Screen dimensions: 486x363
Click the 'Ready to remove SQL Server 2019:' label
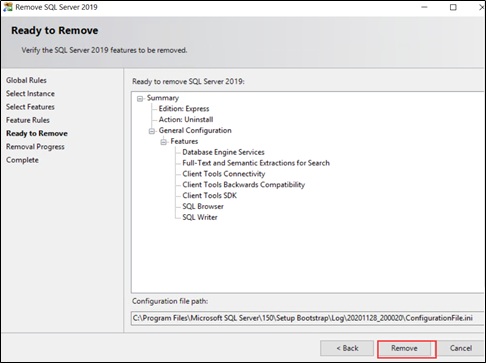click(188, 81)
